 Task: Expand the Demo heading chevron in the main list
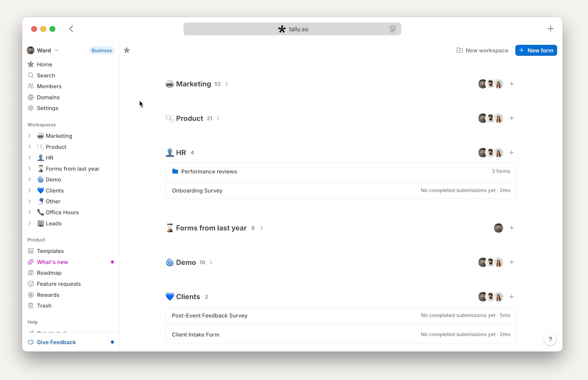click(211, 262)
